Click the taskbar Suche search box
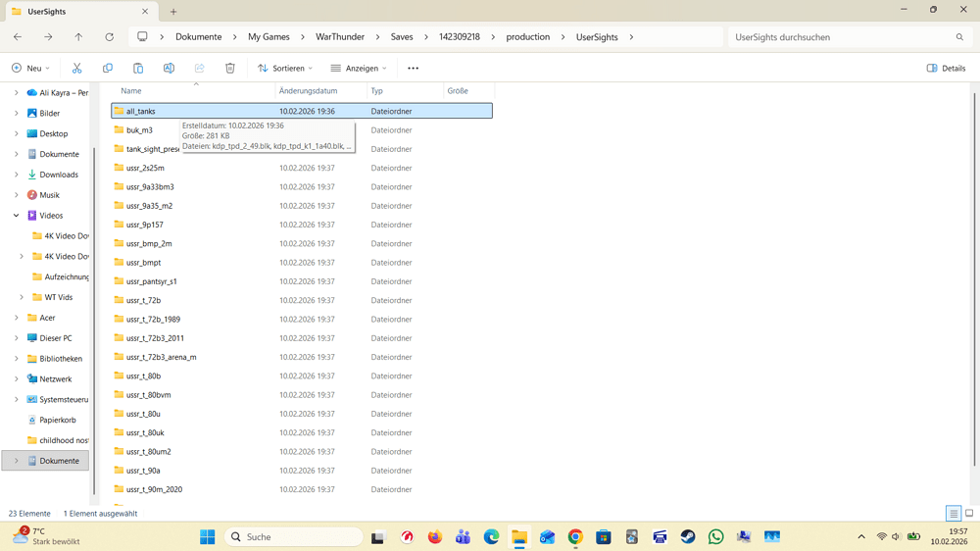980x551 pixels. pos(294,536)
